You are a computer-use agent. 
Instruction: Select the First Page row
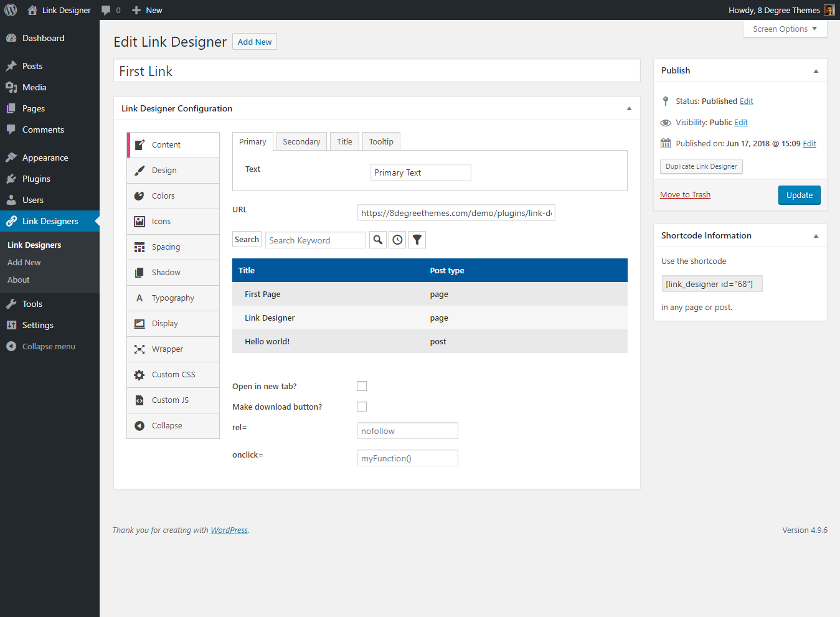430,294
